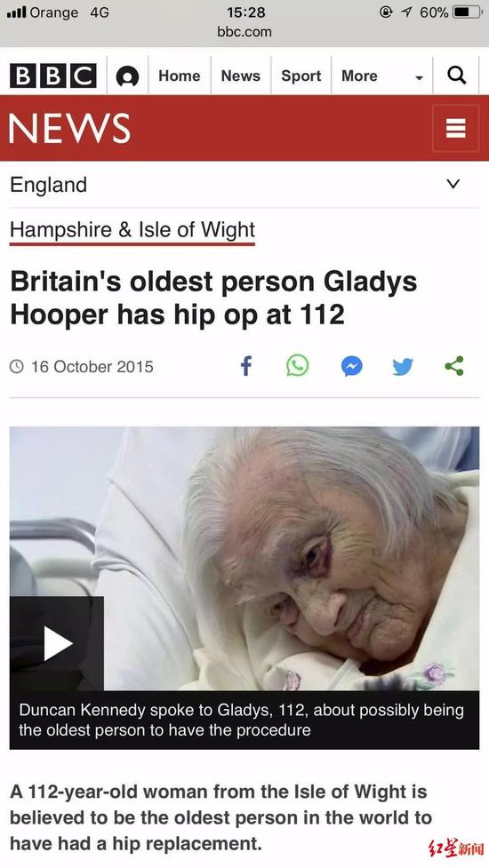Expand the England section chevron

(x=453, y=184)
